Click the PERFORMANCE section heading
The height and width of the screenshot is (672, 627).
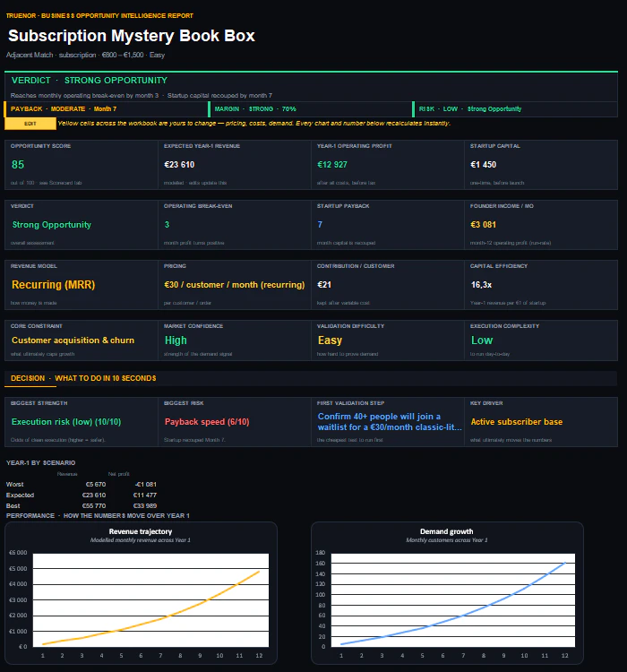pos(98,515)
